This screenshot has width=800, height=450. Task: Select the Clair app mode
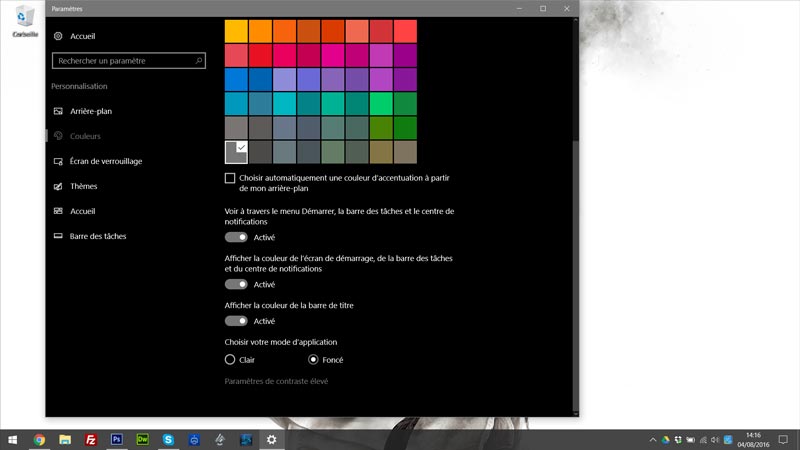[230, 360]
